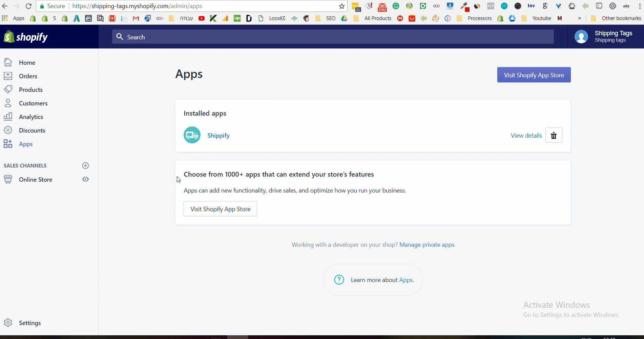Delete Shippify app with trash icon

(x=554, y=135)
